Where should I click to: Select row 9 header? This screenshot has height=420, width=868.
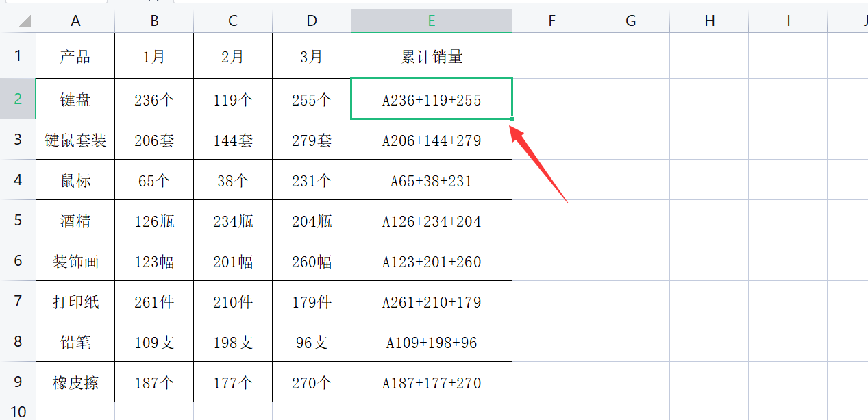click(x=18, y=382)
